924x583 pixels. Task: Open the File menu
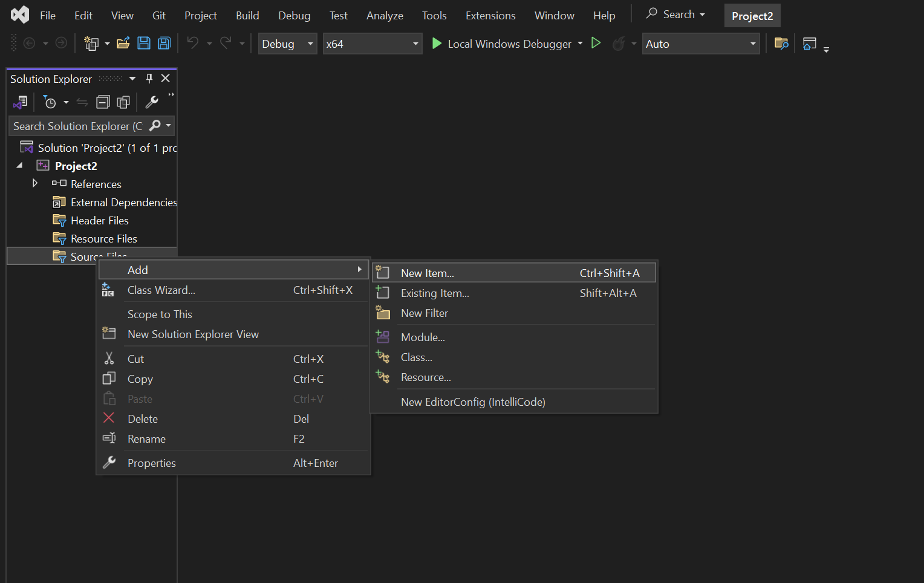tap(48, 15)
